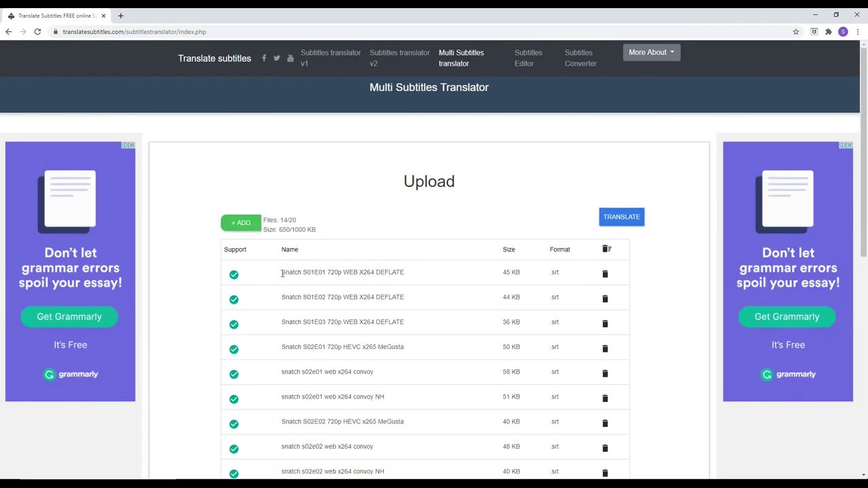
Task: Open the YouTube icon in navbar
Action: (290, 58)
